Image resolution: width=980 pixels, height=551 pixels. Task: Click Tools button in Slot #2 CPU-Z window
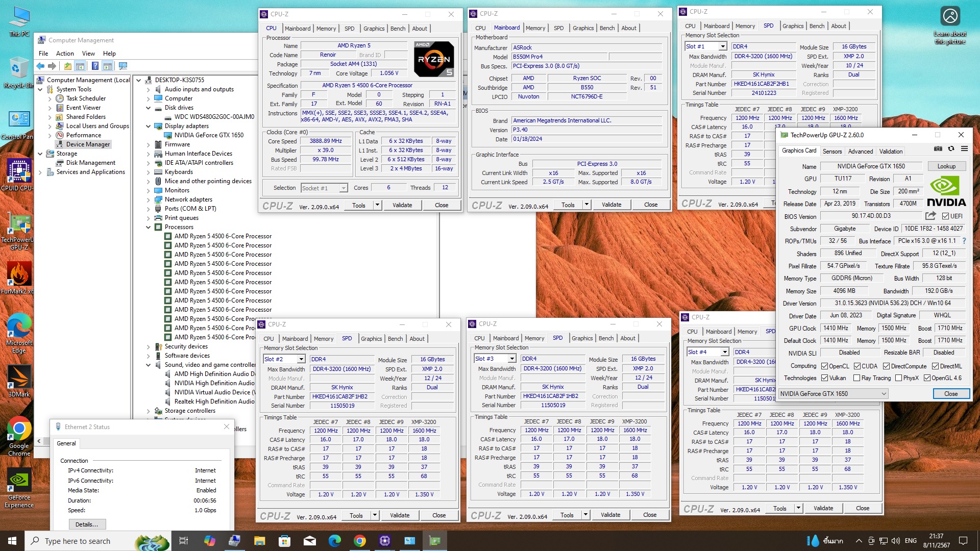[x=356, y=515]
